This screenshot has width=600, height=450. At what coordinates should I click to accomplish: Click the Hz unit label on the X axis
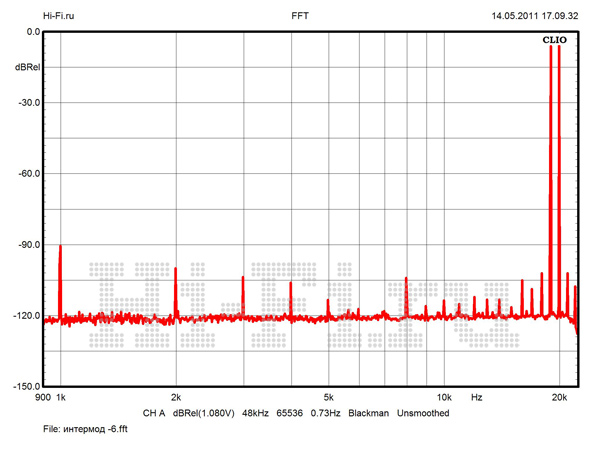click(477, 398)
